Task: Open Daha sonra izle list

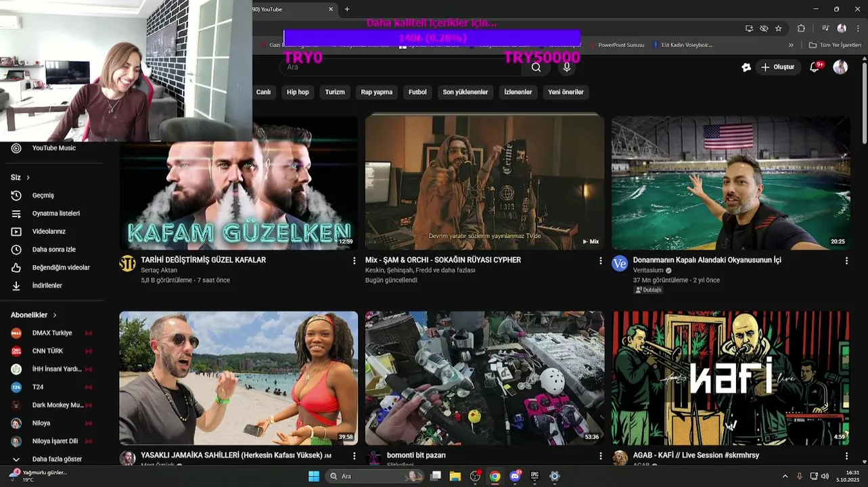Action: (53, 250)
